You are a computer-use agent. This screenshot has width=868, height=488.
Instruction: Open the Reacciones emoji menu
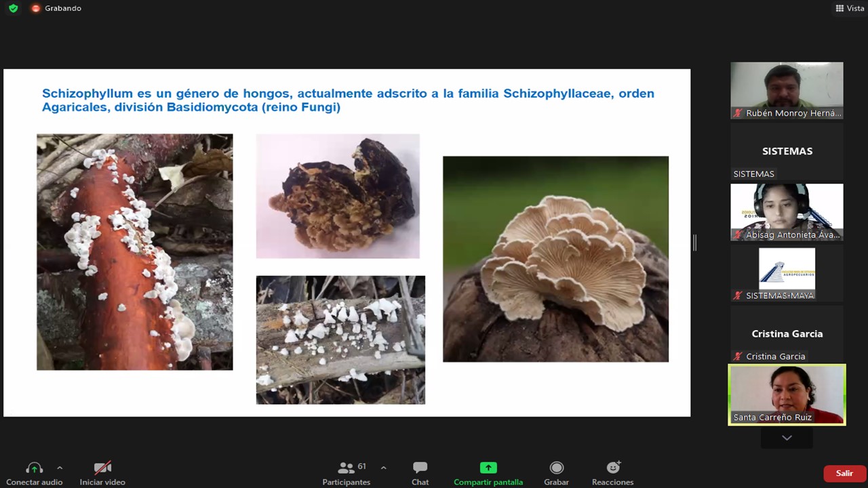pyautogui.click(x=613, y=468)
